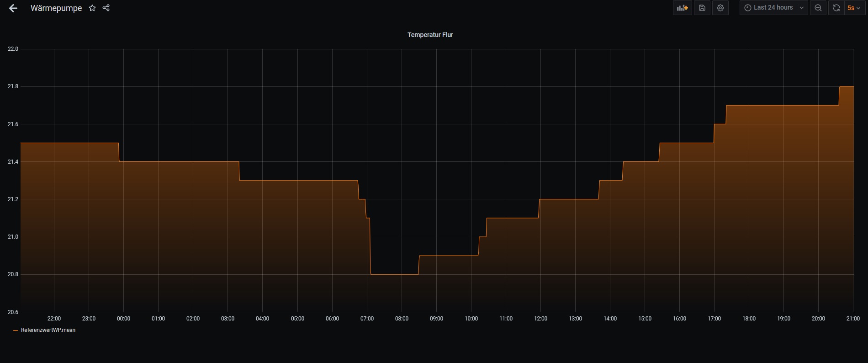Image resolution: width=868 pixels, height=363 pixels.
Task: Click the 21.0 y-axis label
Action: 13,237
